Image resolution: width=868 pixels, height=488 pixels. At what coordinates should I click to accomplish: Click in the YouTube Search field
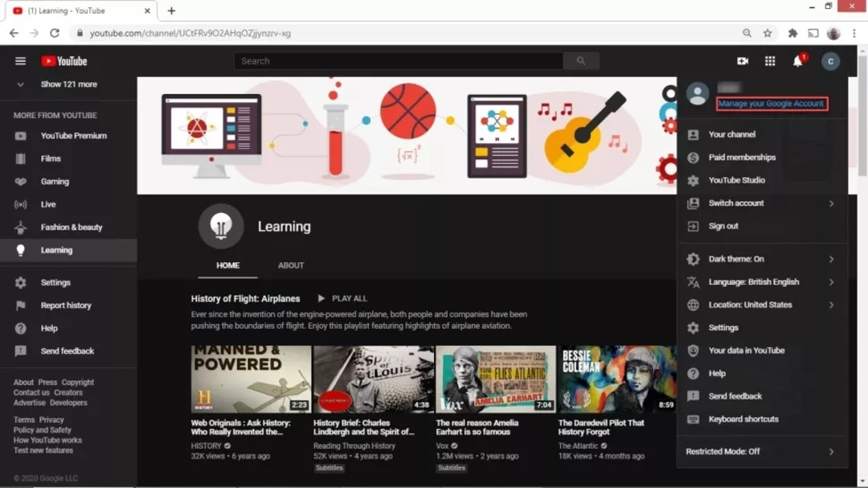[x=399, y=61]
